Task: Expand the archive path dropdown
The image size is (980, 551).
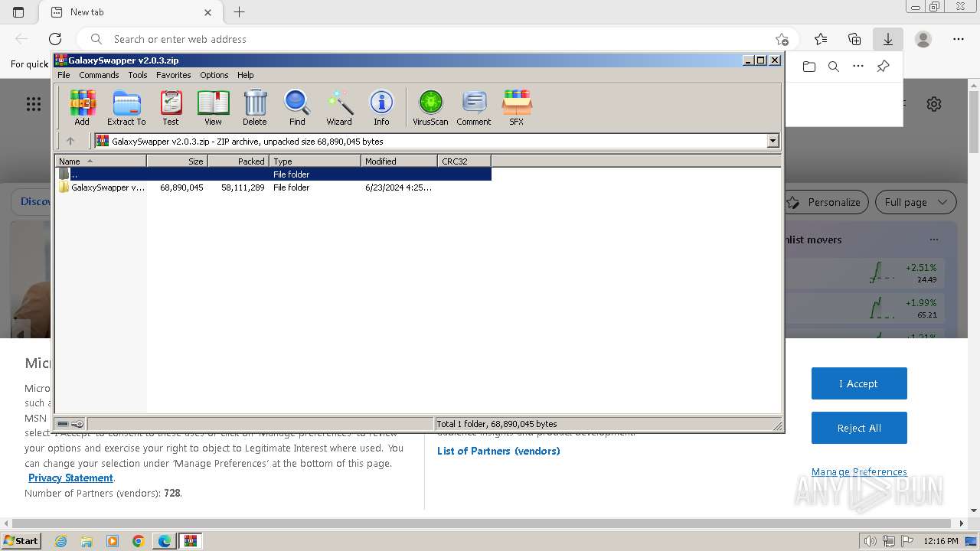Action: click(773, 141)
